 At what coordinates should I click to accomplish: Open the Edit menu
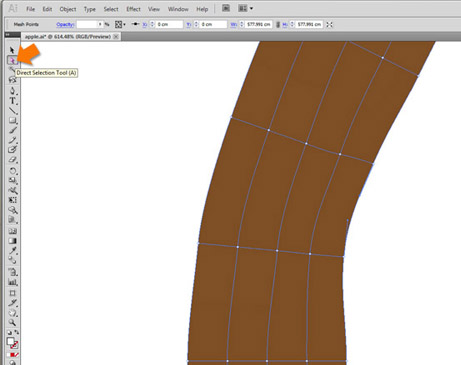[x=47, y=9]
